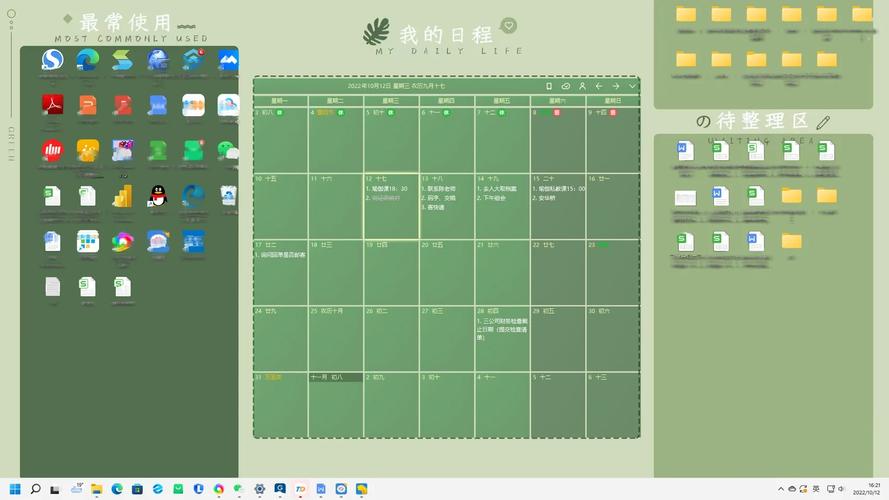Open Settings gear on taskbar
The height and width of the screenshot is (500, 889).
click(x=260, y=489)
